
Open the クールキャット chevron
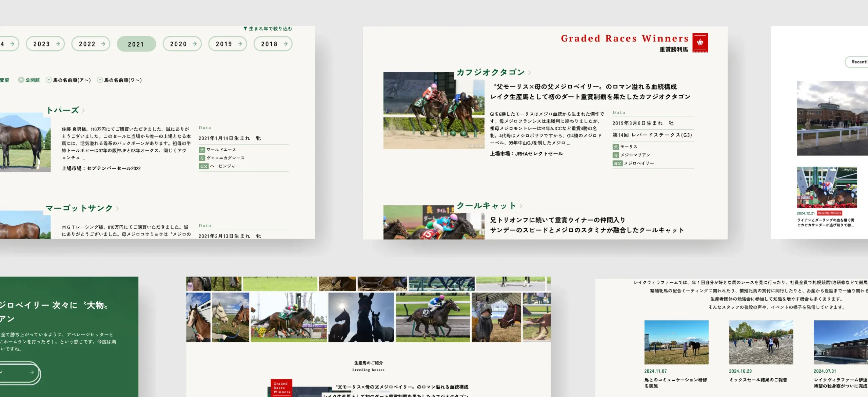521,206
